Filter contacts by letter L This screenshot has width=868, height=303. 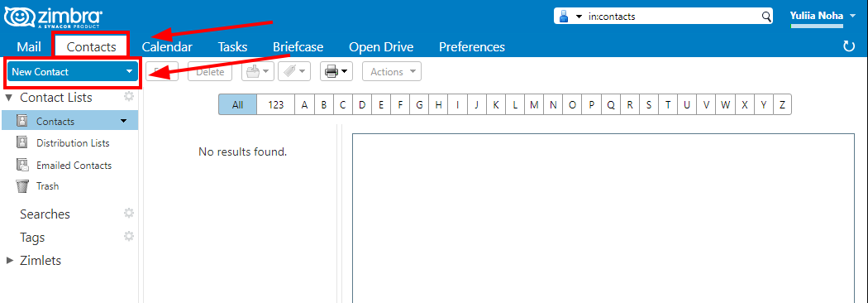click(515, 104)
